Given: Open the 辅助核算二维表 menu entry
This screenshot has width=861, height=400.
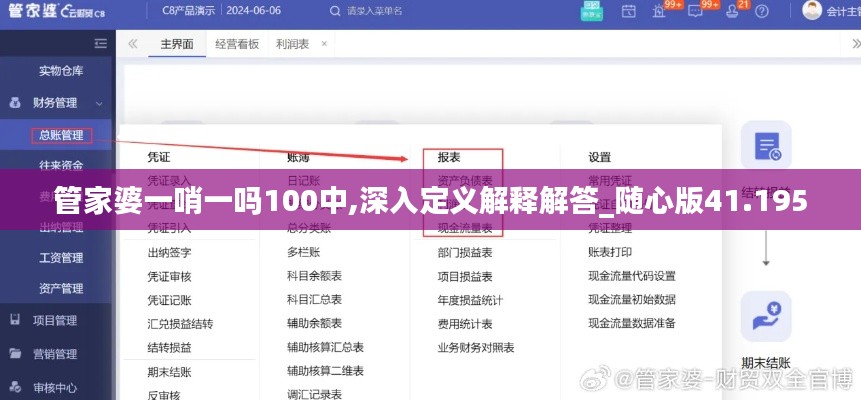Looking at the screenshot, I should coord(325,371).
